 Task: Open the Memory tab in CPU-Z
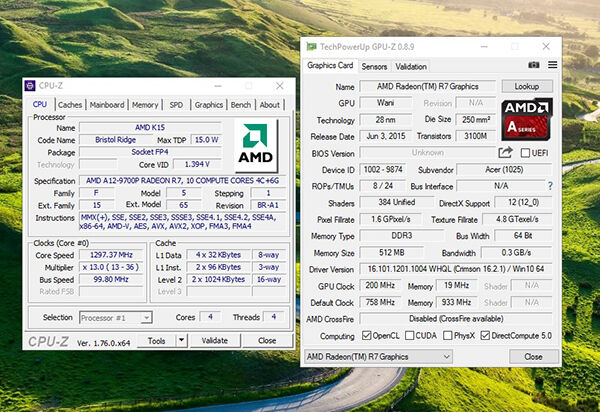tap(145, 105)
